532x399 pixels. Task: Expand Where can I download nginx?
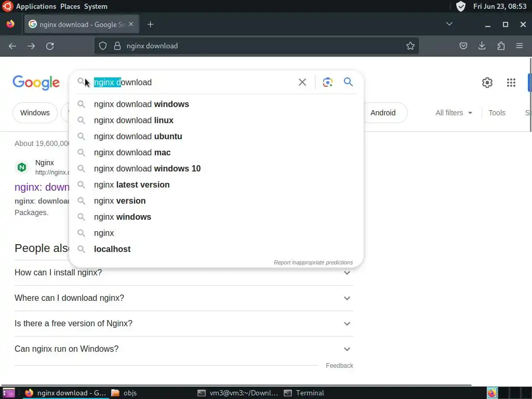[x=183, y=298]
